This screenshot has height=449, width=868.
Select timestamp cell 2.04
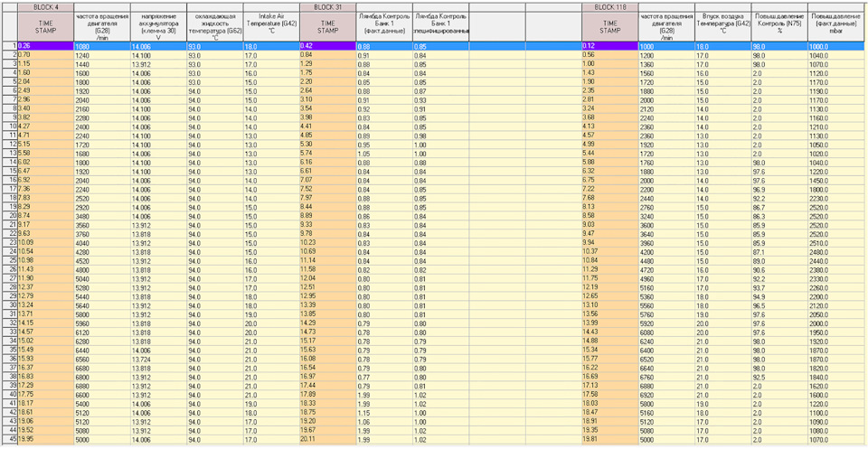[46, 82]
